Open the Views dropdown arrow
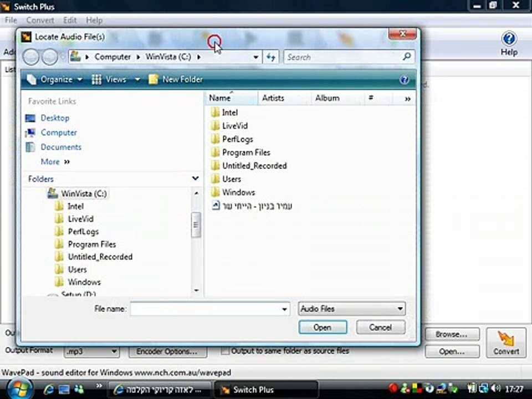The image size is (532, 399). (x=137, y=79)
